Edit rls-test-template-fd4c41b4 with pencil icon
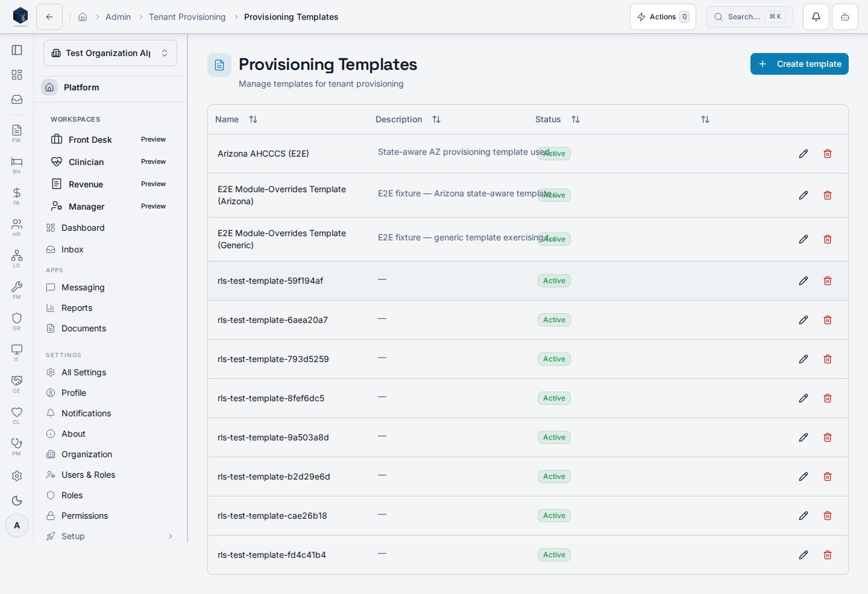Image resolution: width=868 pixels, height=594 pixels. tap(804, 555)
